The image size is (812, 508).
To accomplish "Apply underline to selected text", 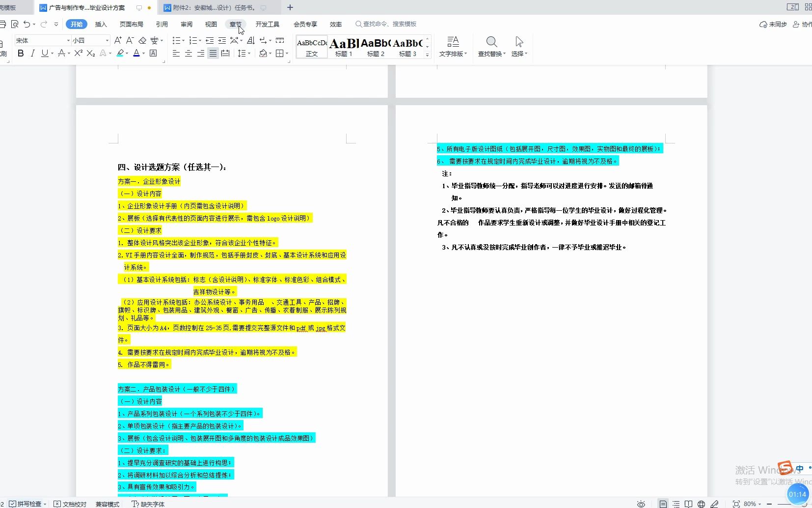I will [x=45, y=54].
